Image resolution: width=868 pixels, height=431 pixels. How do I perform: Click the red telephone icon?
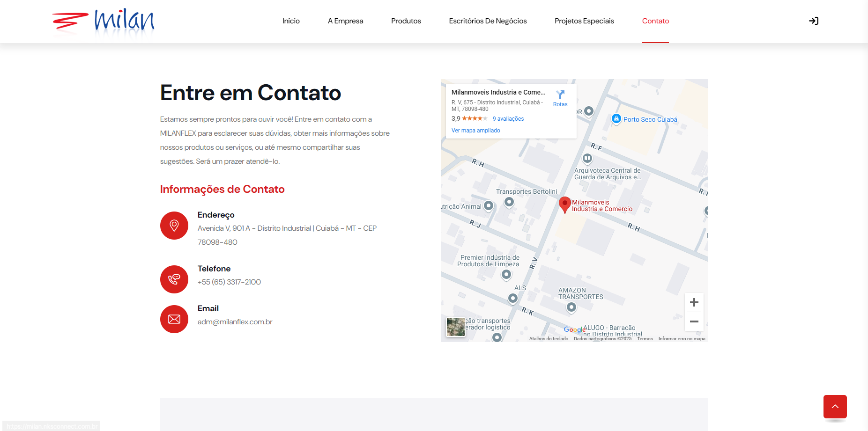pyautogui.click(x=174, y=279)
